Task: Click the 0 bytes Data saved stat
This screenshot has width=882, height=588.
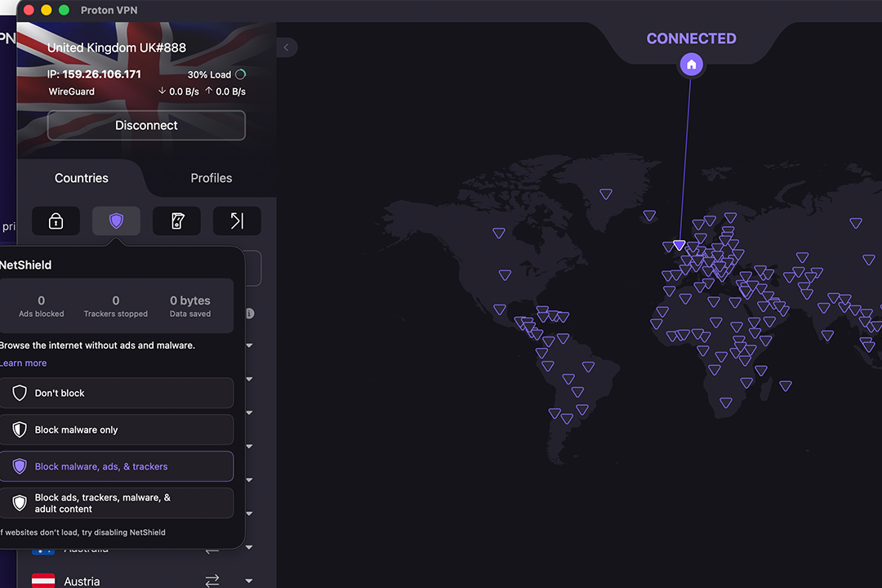Action: click(x=190, y=306)
